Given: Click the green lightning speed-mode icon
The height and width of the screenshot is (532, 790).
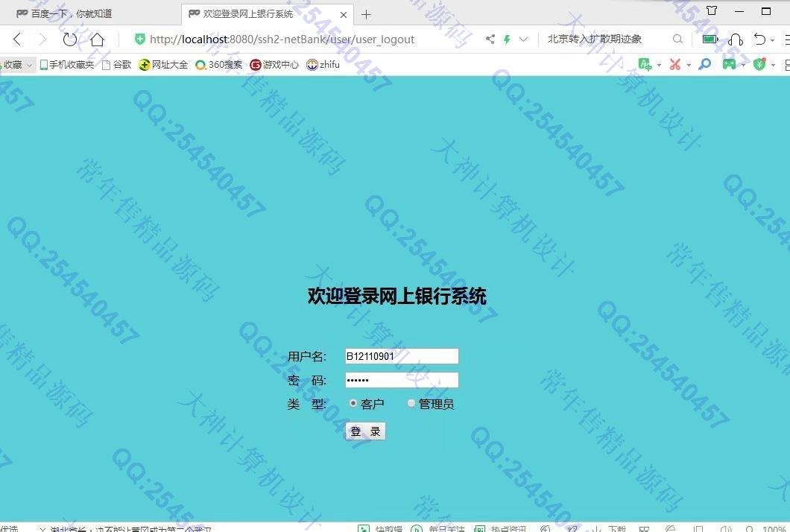Looking at the screenshot, I should (507, 39).
